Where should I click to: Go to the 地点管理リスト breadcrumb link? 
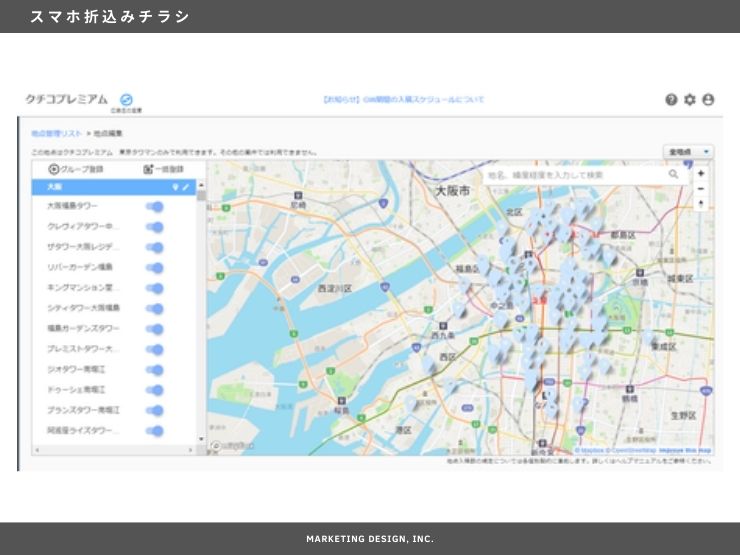pyautogui.click(x=57, y=134)
